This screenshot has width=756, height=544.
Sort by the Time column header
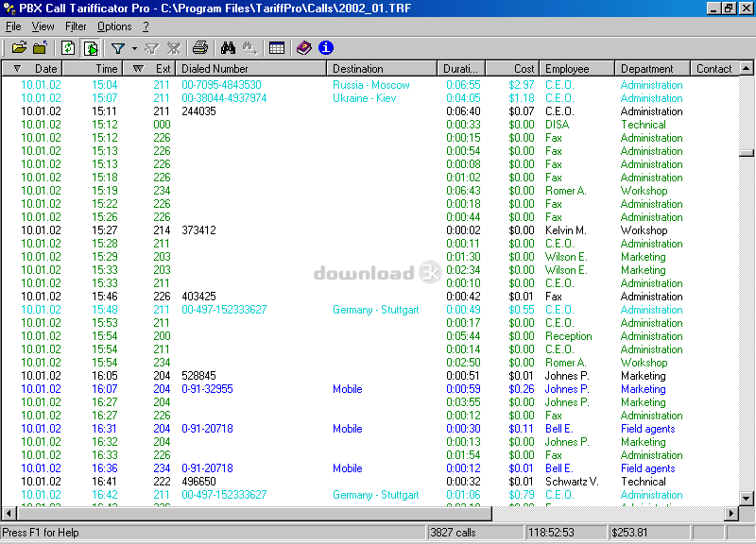(93, 68)
